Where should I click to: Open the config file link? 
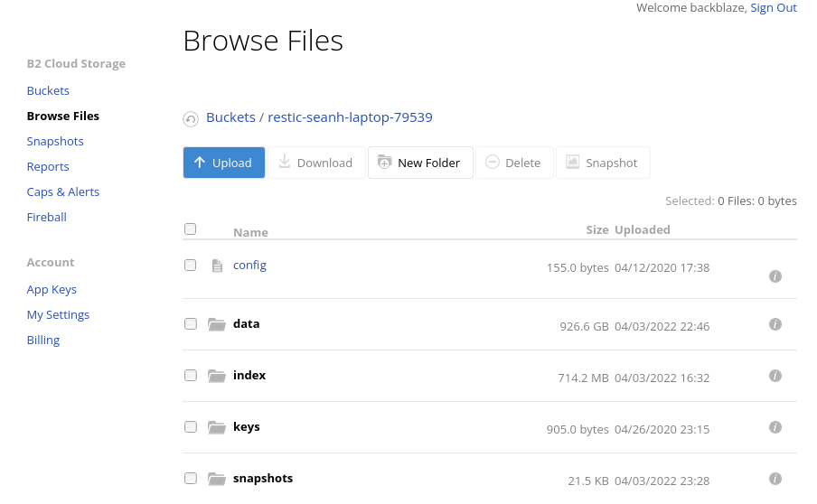point(249,266)
